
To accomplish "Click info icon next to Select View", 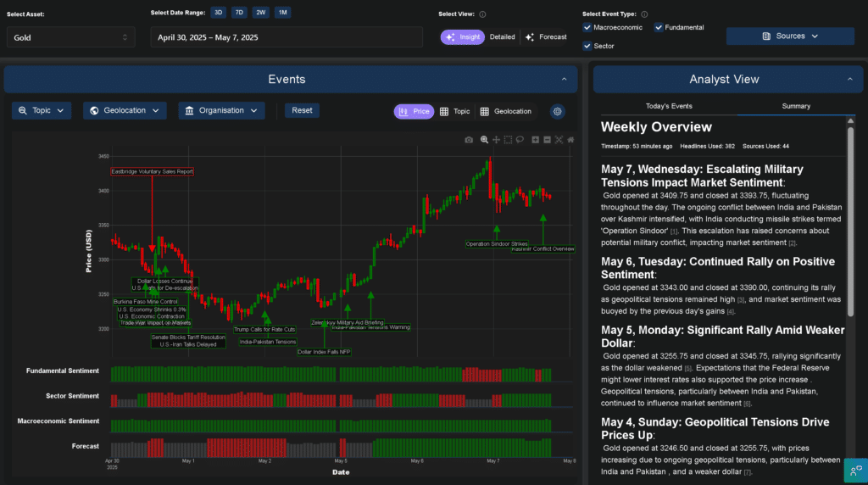I will coord(482,14).
